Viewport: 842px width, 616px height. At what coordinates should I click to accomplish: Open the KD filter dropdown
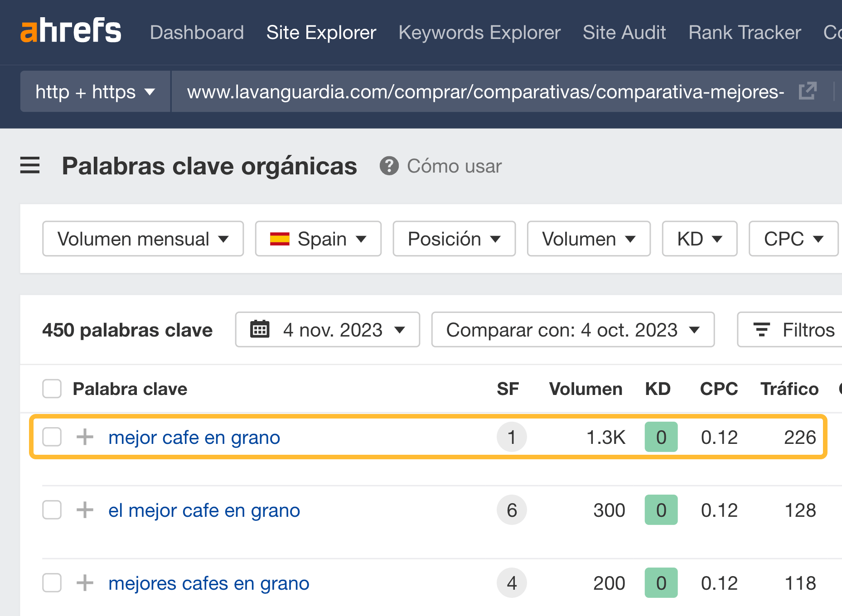(x=699, y=239)
